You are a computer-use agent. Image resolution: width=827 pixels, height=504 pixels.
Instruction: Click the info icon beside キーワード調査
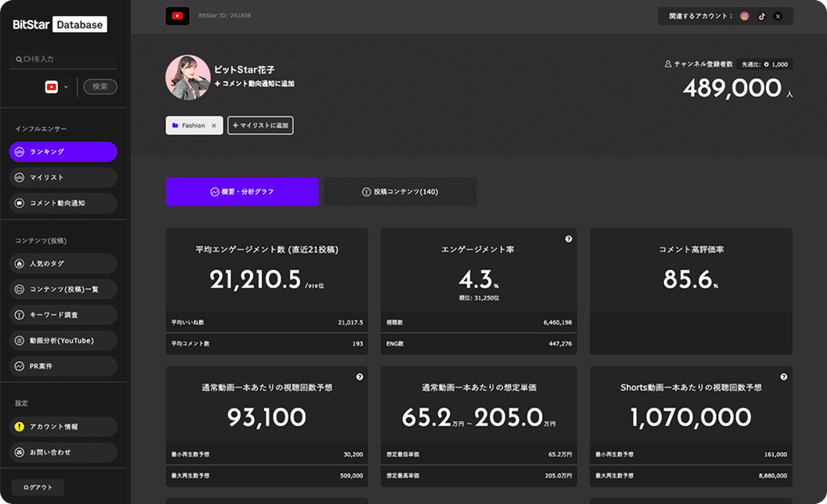pyautogui.click(x=20, y=315)
